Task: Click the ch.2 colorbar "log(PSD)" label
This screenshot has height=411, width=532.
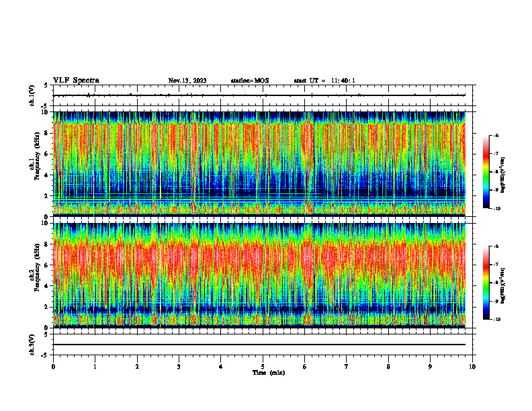Action: point(504,285)
